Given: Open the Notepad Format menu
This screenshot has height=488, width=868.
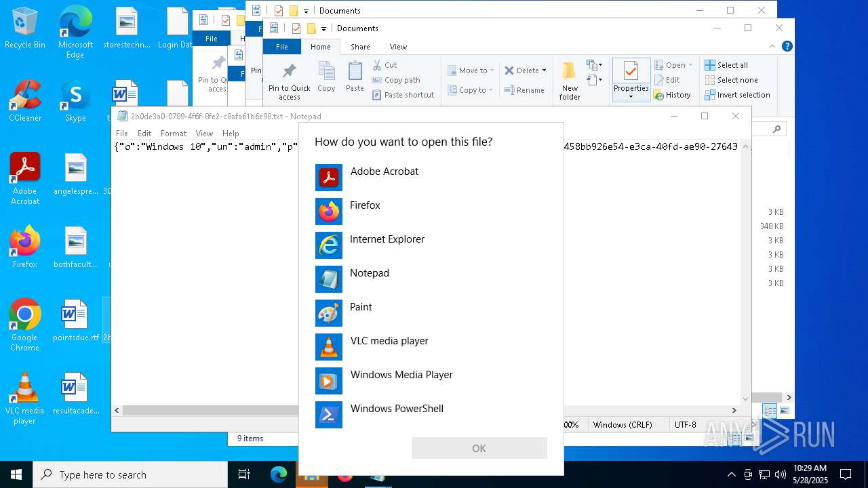Looking at the screenshot, I should tap(174, 134).
